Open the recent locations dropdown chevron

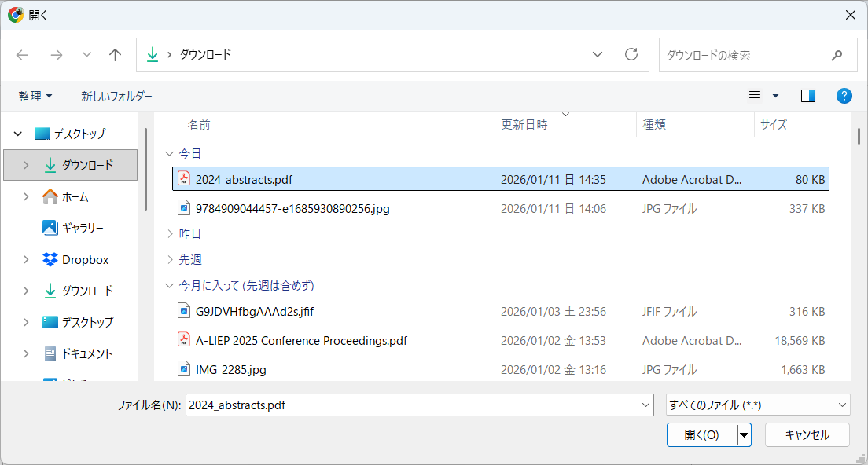(x=86, y=55)
